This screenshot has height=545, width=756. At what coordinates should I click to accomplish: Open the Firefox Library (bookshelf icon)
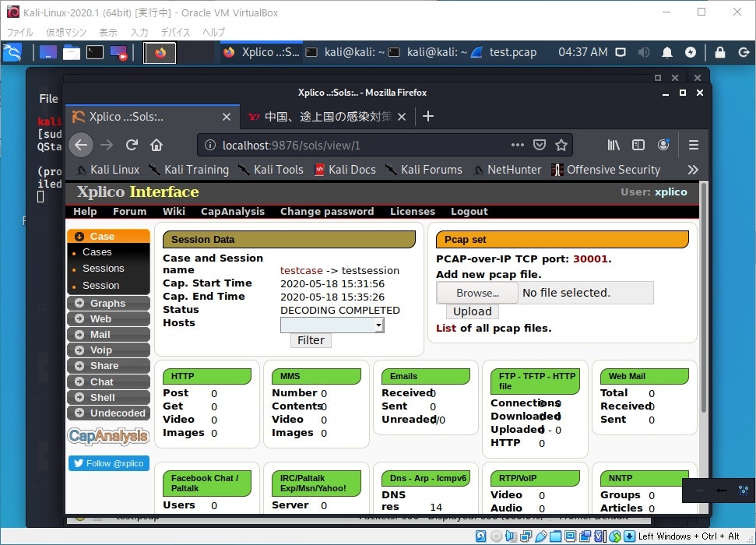[613, 145]
